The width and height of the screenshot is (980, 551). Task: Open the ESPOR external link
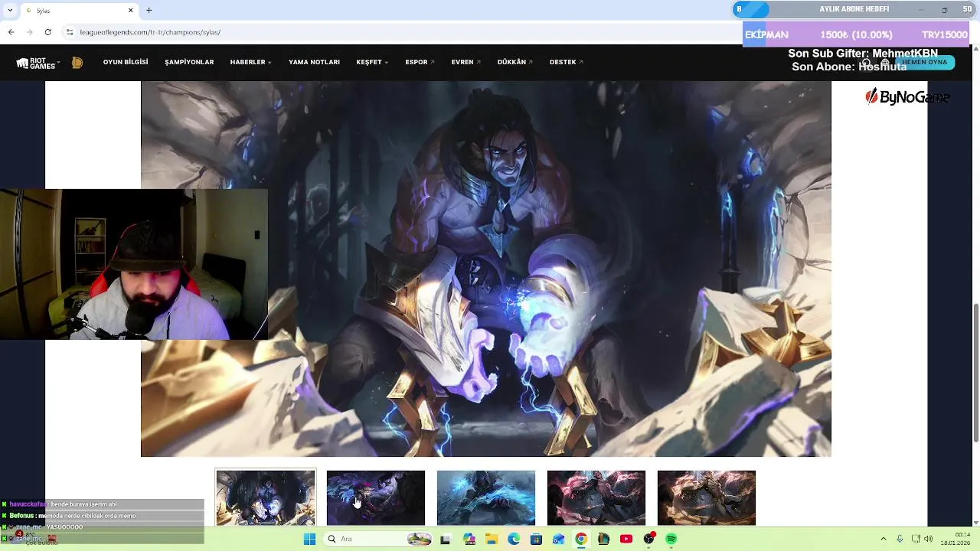(420, 62)
